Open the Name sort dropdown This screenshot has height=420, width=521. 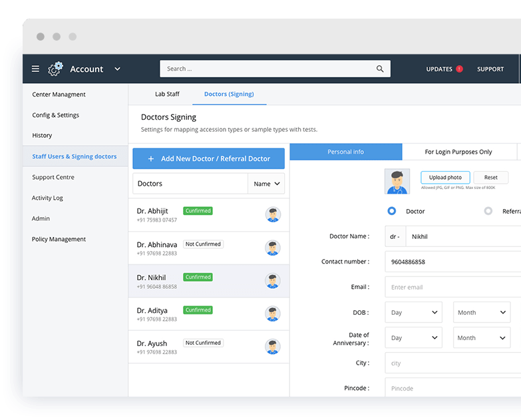click(x=266, y=184)
